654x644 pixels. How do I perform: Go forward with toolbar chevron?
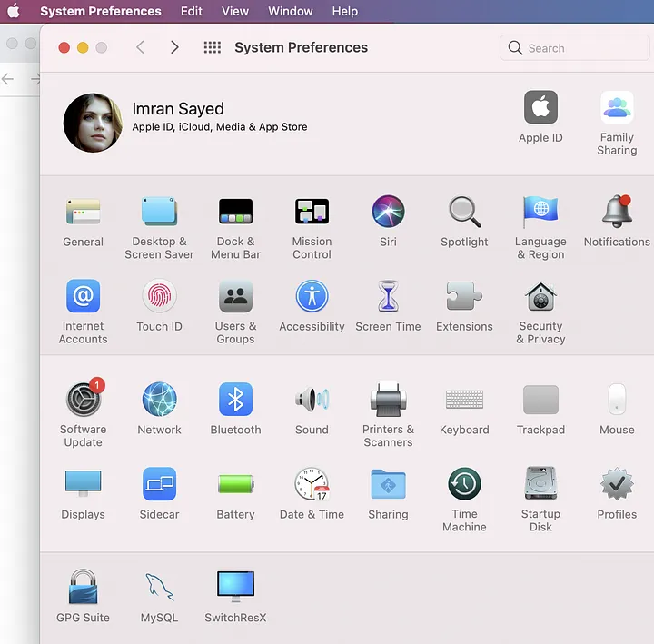[x=174, y=47]
